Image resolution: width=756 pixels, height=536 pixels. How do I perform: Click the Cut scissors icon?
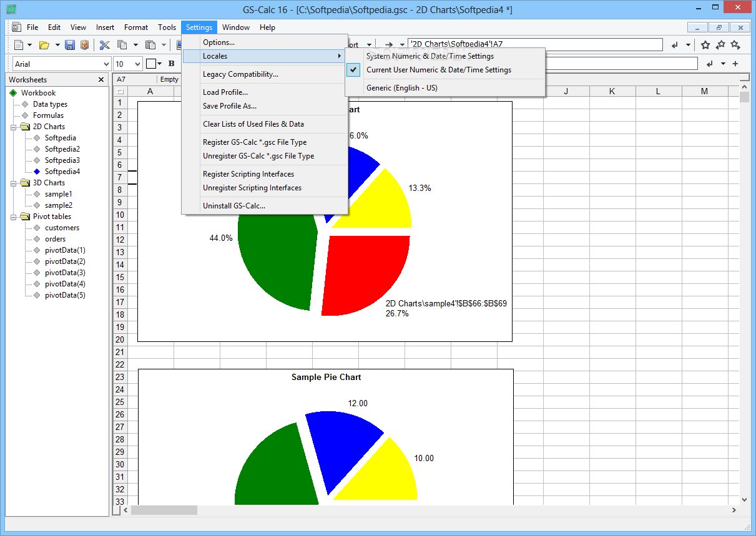click(105, 45)
